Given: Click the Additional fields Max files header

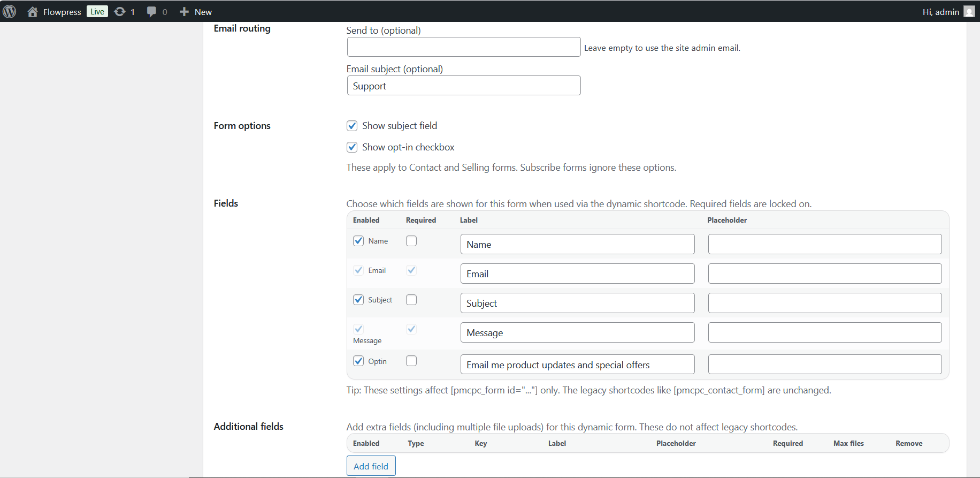Looking at the screenshot, I should (x=848, y=443).
